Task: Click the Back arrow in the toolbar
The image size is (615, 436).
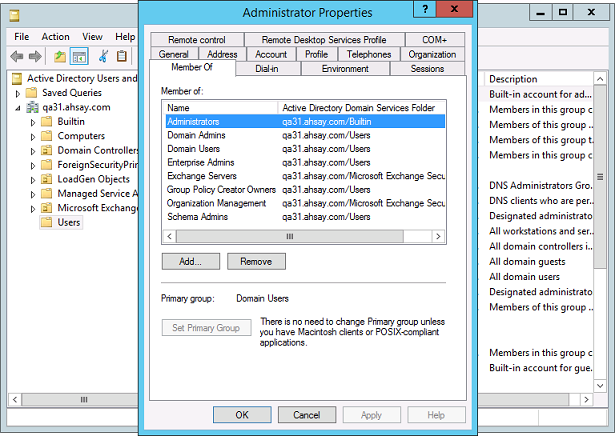Action: [x=16, y=56]
